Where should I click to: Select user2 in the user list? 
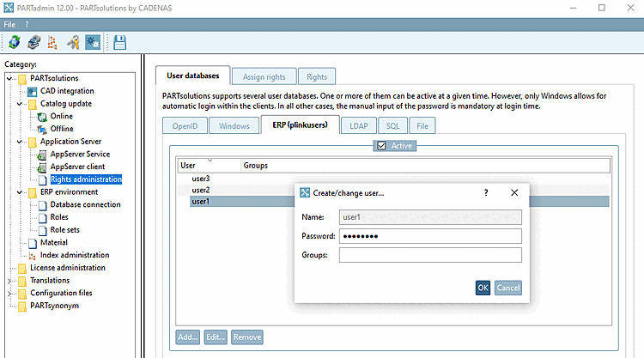[x=201, y=190]
